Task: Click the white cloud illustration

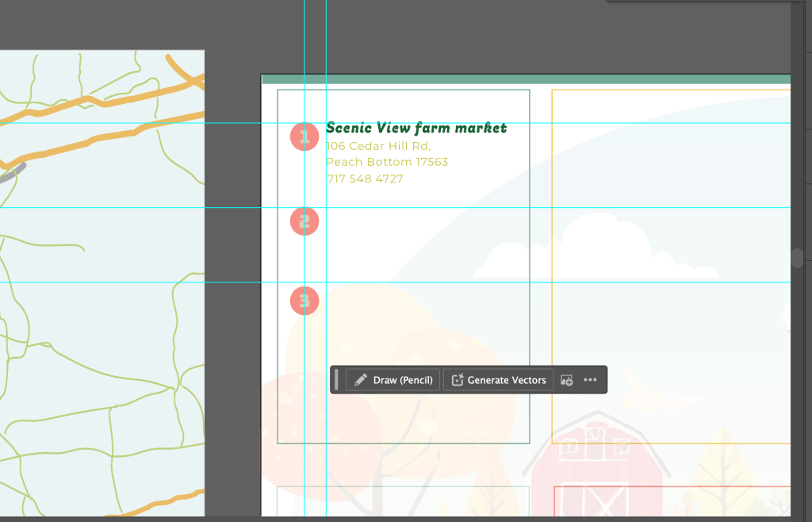Action: (603, 246)
